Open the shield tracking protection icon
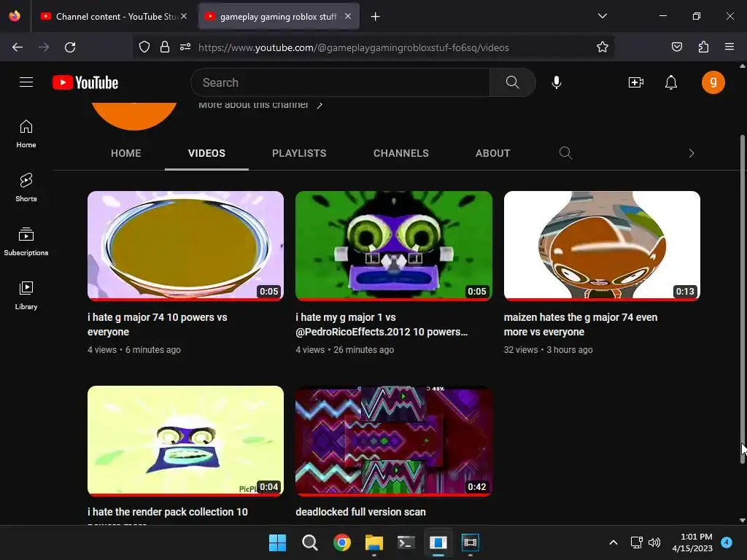 pyautogui.click(x=144, y=47)
